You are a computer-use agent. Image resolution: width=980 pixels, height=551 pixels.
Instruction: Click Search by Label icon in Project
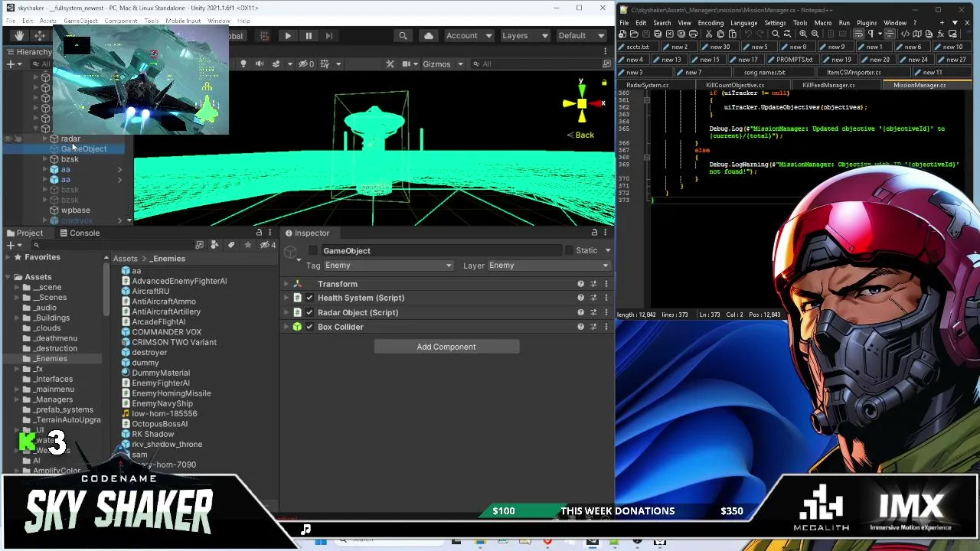coord(230,245)
